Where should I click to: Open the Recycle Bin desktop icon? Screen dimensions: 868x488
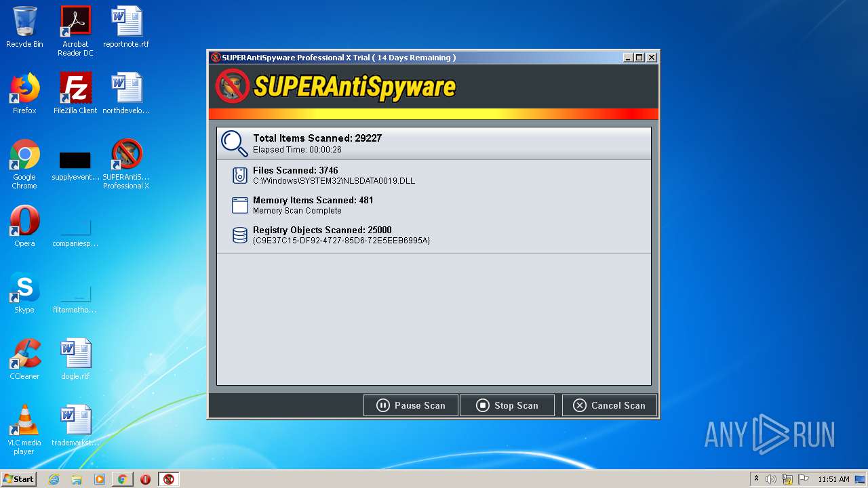[24, 27]
